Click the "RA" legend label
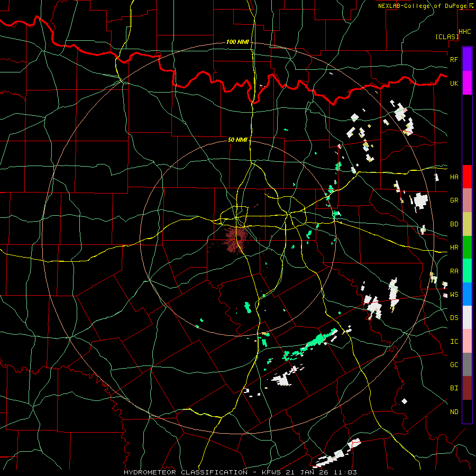The width and height of the screenshot is (476, 476). click(x=454, y=271)
